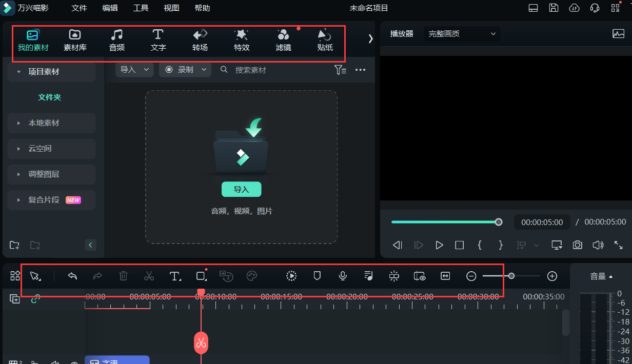Click the microphone voiceover recording icon
The image size is (632, 364).
click(x=342, y=276)
